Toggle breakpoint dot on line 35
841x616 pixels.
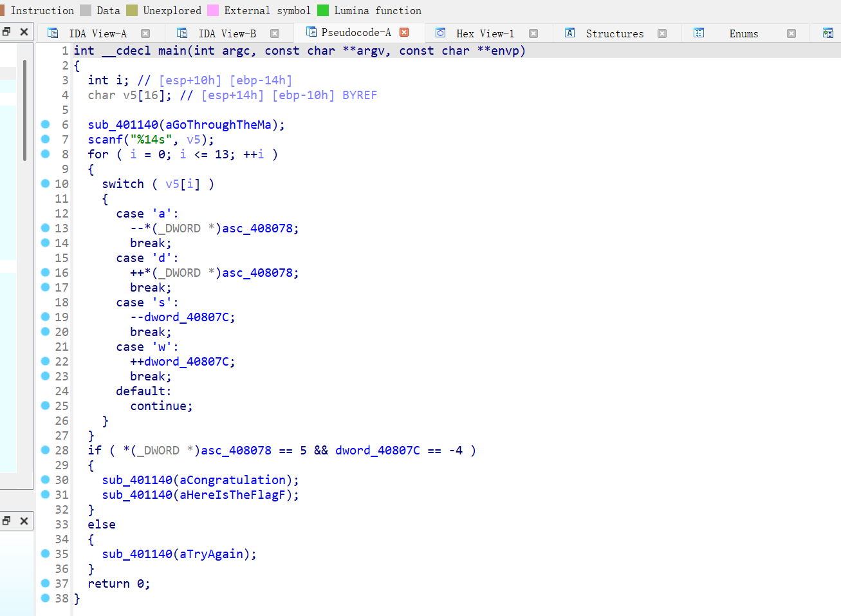coord(45,554)
